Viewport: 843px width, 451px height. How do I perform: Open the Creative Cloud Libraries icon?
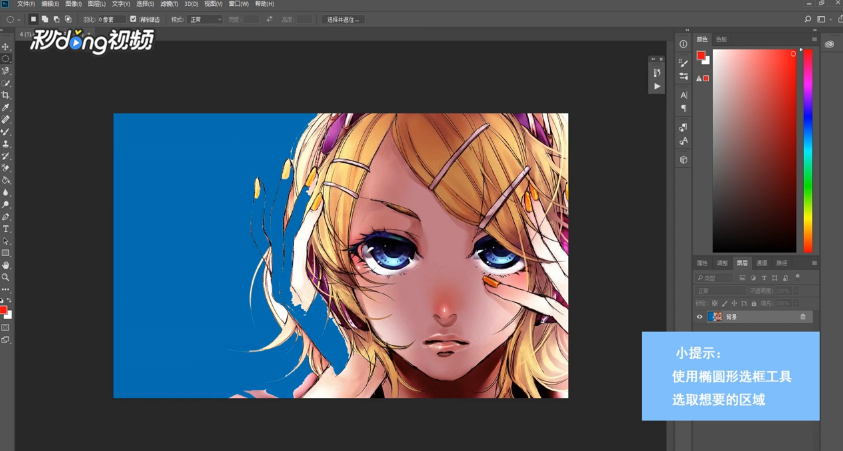(829, 45)
